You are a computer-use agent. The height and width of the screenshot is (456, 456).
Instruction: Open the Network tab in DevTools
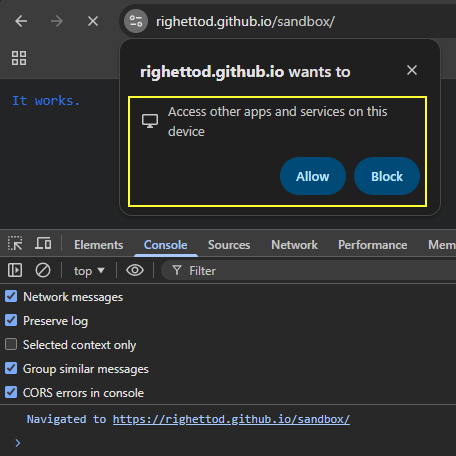[x=294, y=245]
